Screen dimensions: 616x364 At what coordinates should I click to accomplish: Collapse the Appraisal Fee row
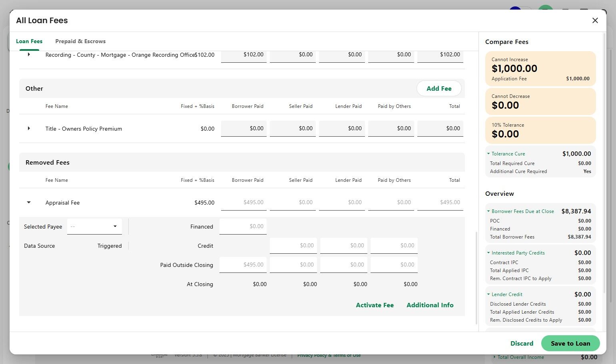[29, 202]
